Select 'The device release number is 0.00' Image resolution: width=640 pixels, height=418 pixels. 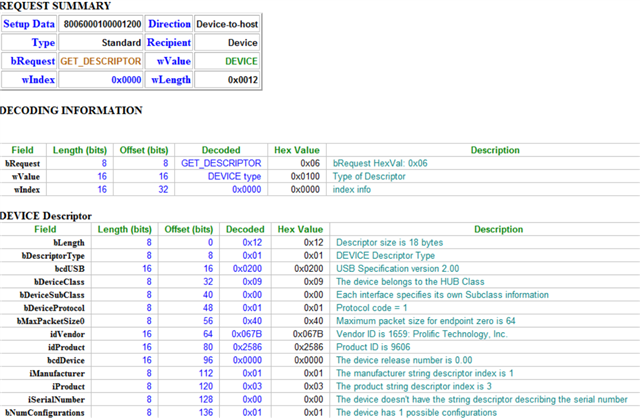[404, 360]
